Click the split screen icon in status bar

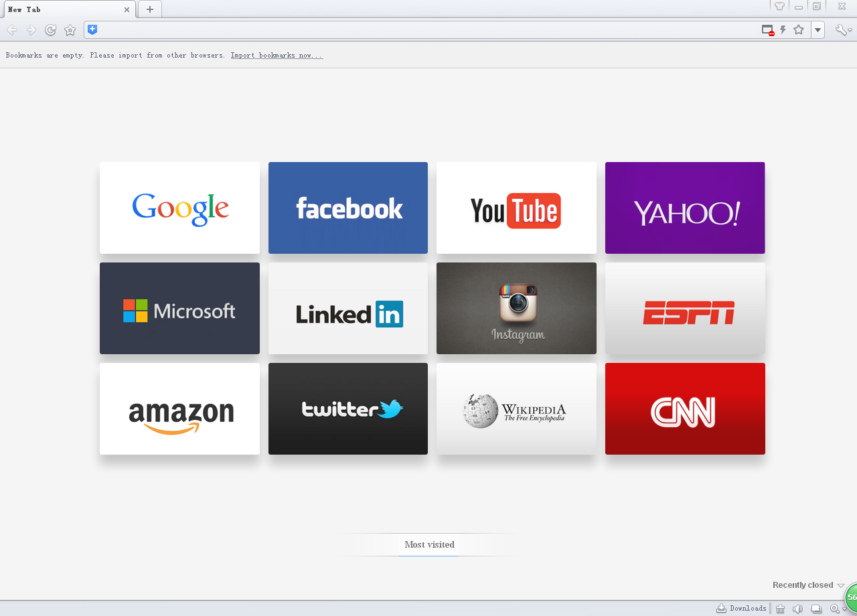[x=816, y=609]
